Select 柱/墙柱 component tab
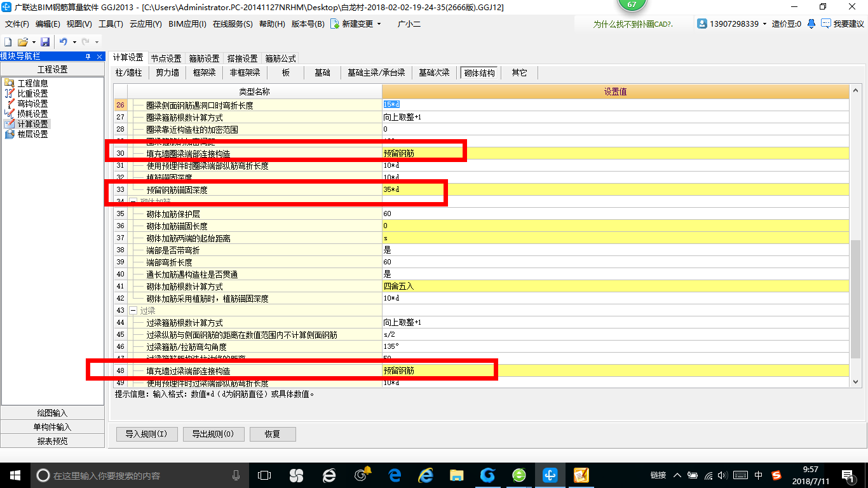The image size is (868, 488). [x=129, y=72]
